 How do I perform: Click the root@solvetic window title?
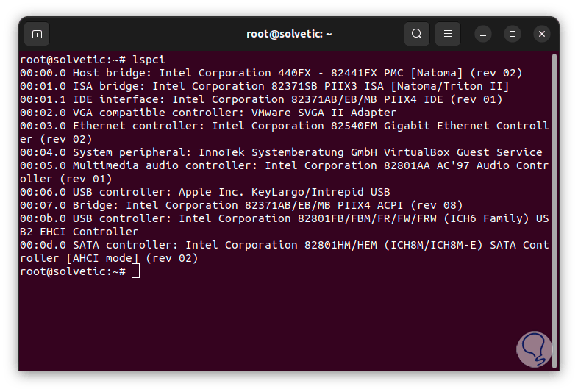click(288, 34)
